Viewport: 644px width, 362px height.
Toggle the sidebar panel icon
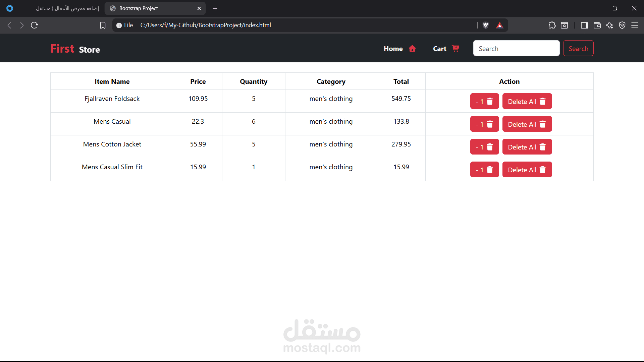[x=584, y=25]
